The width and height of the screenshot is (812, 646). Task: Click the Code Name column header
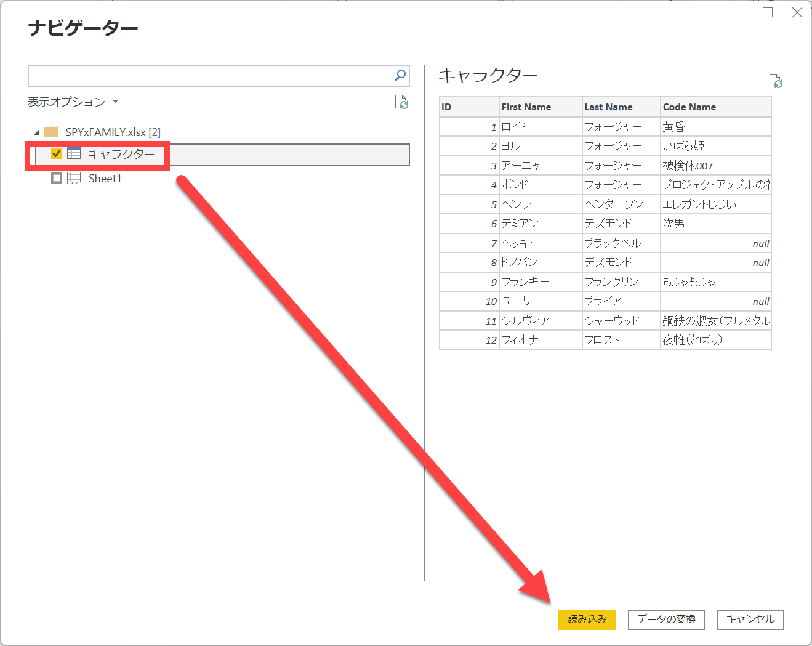[x=716, y=107]
